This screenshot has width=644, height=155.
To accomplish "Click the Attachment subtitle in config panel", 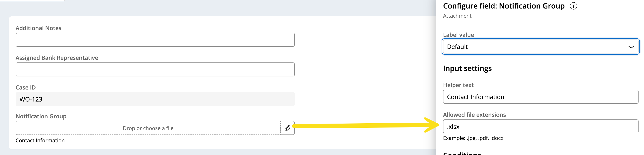I will point(457,16).
